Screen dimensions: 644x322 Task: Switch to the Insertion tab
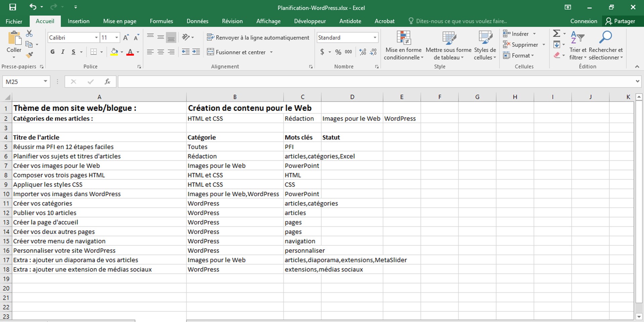click(78, 21)
